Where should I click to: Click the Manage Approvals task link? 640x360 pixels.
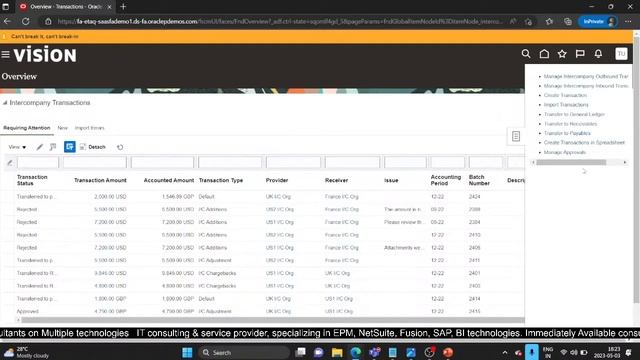click(x=565, y=152)
